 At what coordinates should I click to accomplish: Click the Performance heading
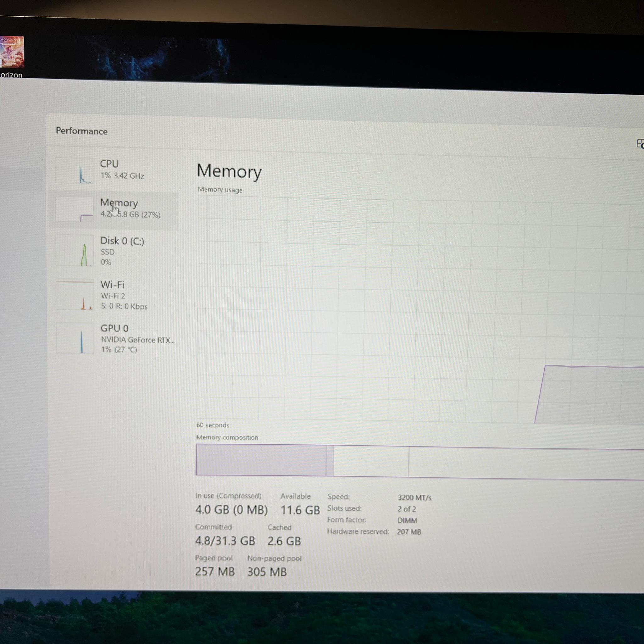click(82, 131)
